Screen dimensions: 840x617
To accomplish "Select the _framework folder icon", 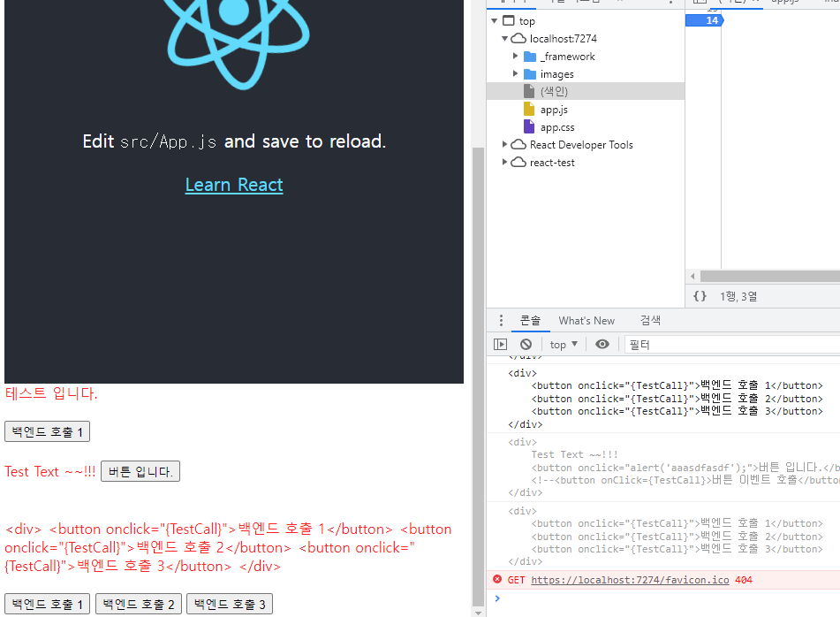I will (x=530, y=57).
